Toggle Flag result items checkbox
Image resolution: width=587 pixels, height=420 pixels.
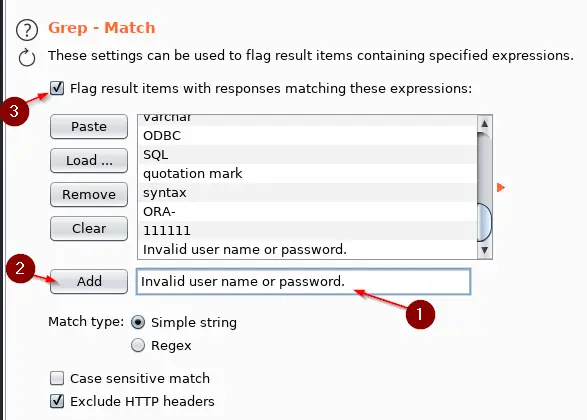(x=57, y=88)
